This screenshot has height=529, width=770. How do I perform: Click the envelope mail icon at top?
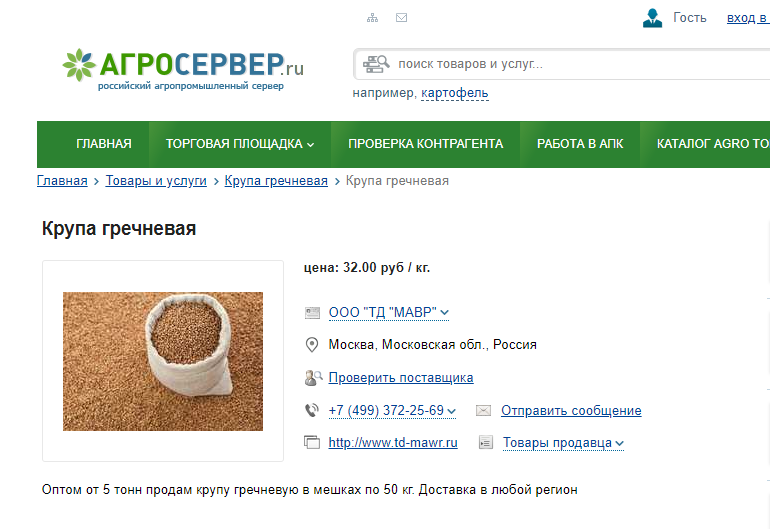coord(401,18)
